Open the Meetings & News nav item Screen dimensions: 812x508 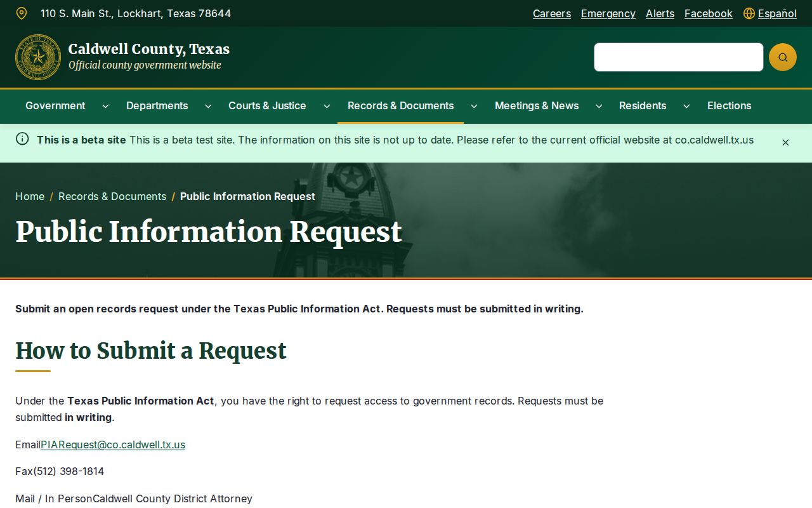point(537,106)
